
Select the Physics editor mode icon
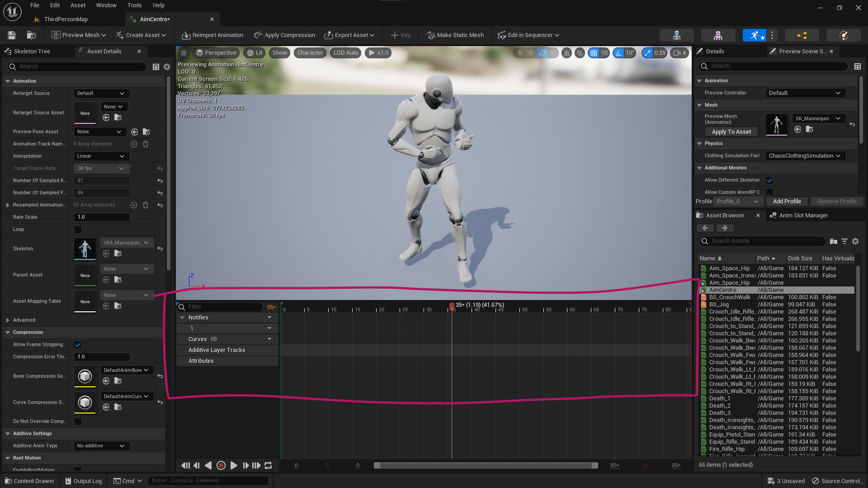click(843, 35)
